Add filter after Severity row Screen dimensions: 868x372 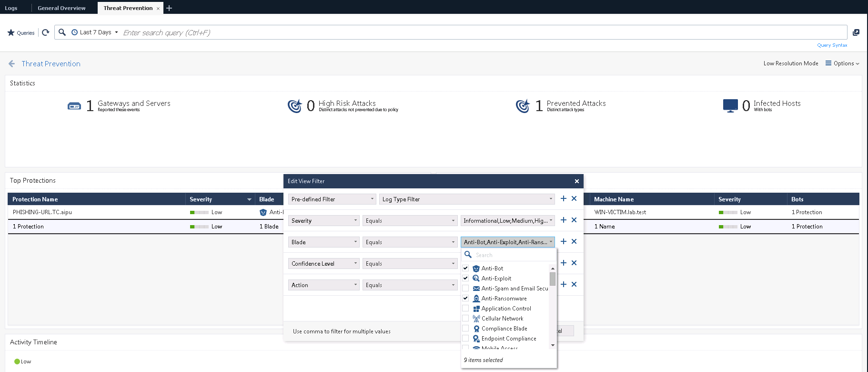564,220
